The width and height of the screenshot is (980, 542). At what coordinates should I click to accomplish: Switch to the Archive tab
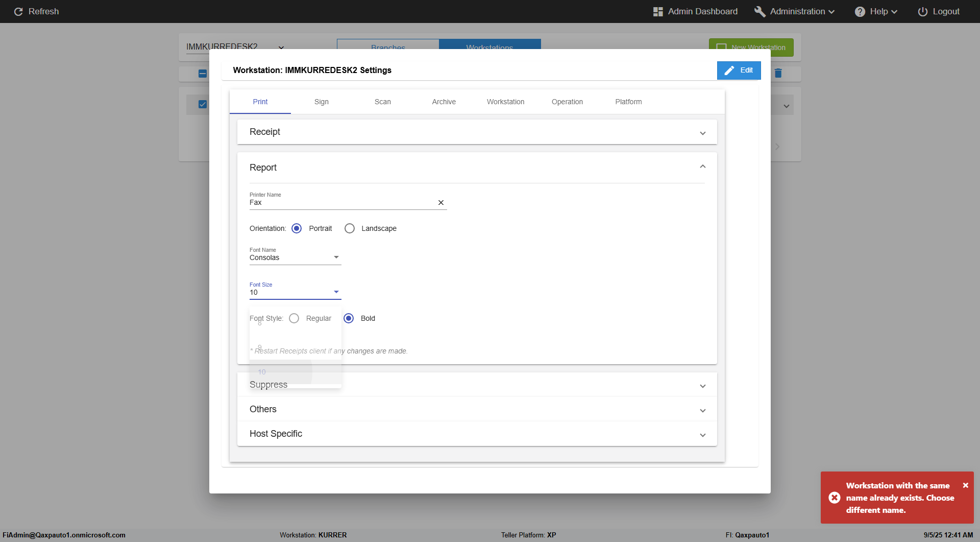pyautogui.click(x=444, y=102)
